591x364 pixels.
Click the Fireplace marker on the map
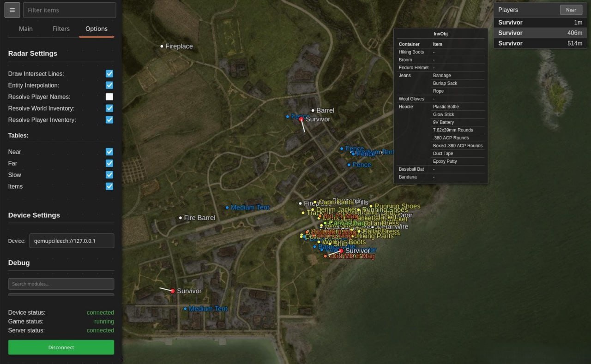[x=161, y=46]
